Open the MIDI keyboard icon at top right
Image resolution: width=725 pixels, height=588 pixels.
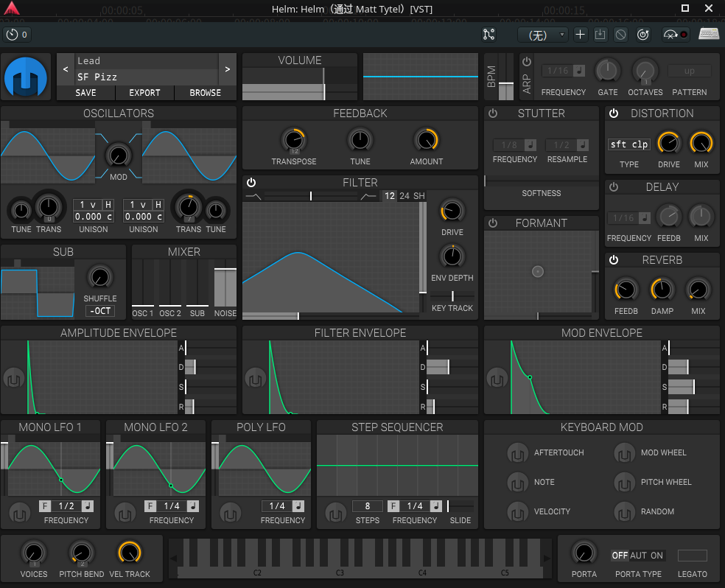pyautogui.click(x=708, y=34)
